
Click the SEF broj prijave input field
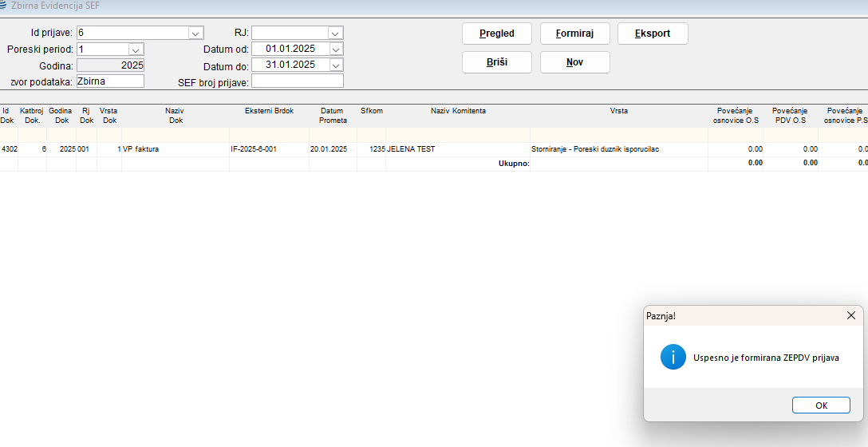[x=297, y=81]
